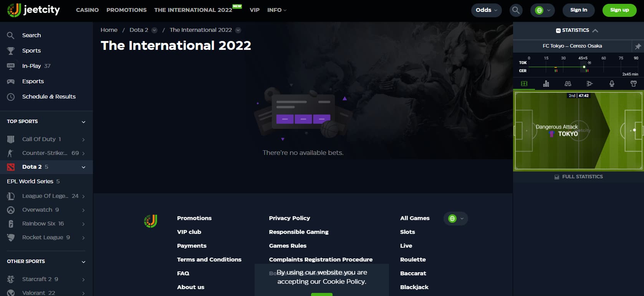The width and height of the screenshot is (644, 296).
Task: Open Responsible Gaming link
Action: pos(299,232)
